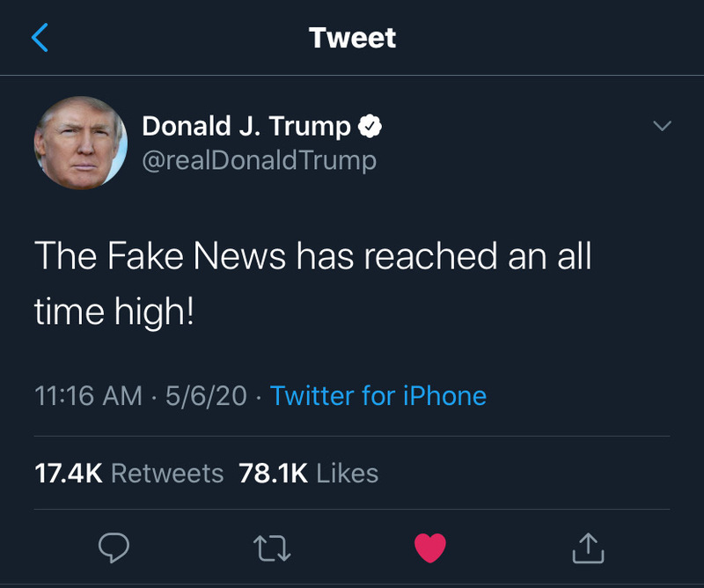Tap the share icon to share the tweet
The image size is (704, 588).
(x=588, y=549)
